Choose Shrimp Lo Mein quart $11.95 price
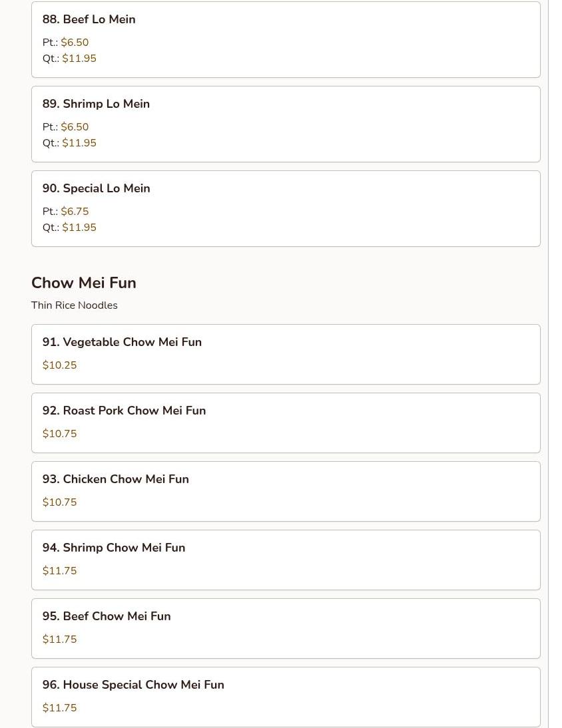This screenshot has height=728, width=562. pyautogui.click(x=79, y=143)
